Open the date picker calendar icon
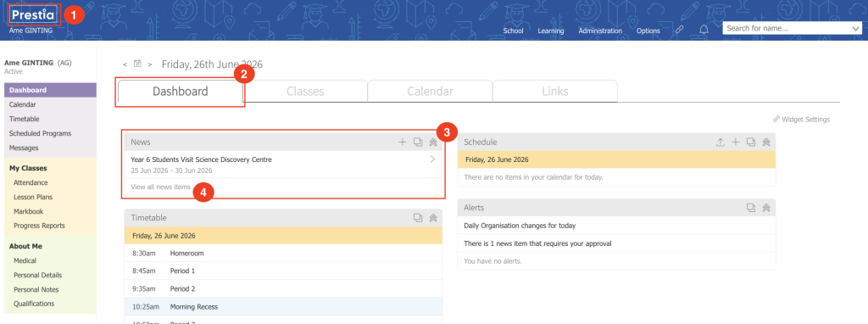 pos(138,64)
